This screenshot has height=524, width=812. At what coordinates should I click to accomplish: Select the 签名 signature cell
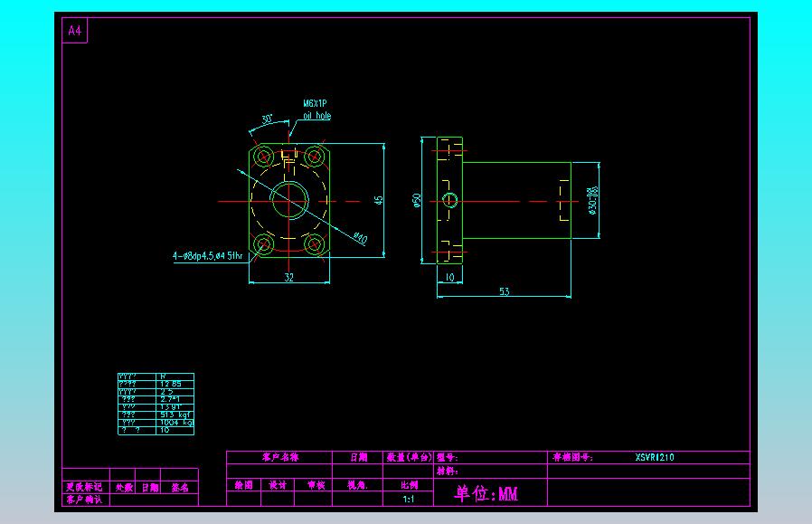[180, 488]
